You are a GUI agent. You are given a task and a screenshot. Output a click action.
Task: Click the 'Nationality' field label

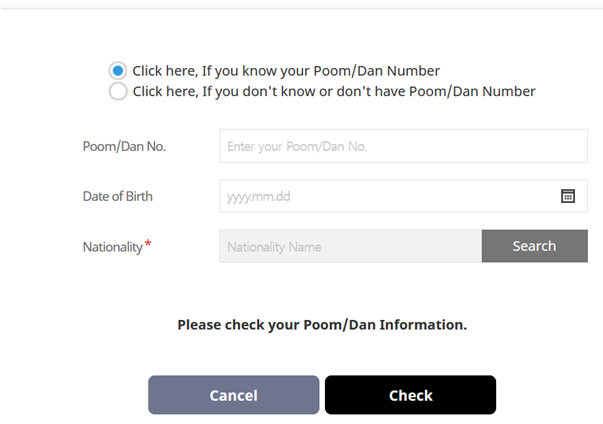pos(113,247)
